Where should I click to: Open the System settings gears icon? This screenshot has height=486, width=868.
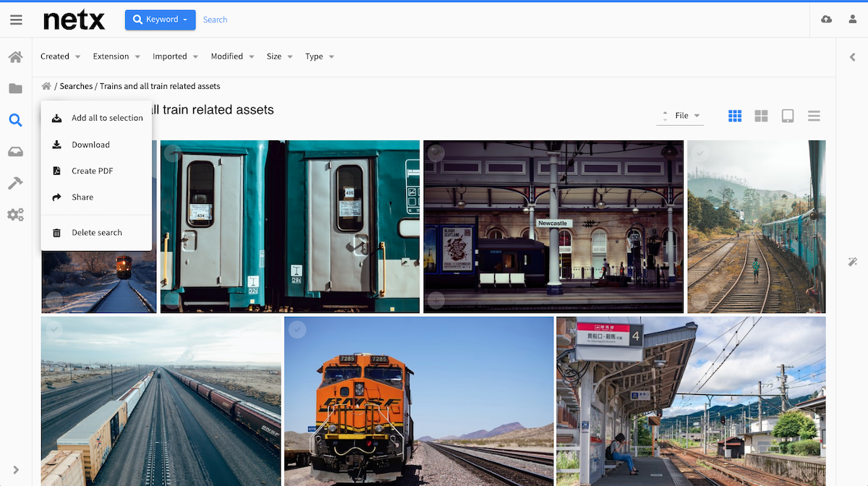click(15, 215)
